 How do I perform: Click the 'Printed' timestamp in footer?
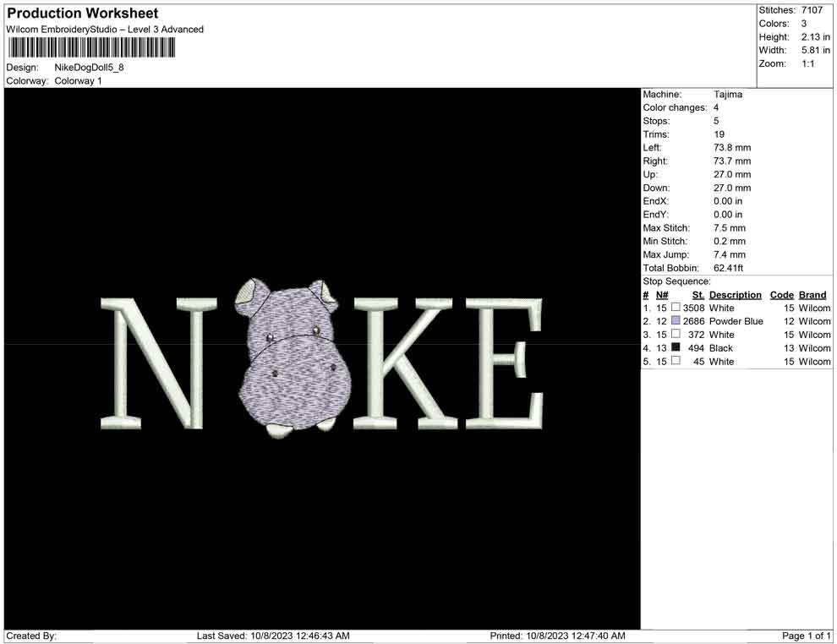(557, 636)
